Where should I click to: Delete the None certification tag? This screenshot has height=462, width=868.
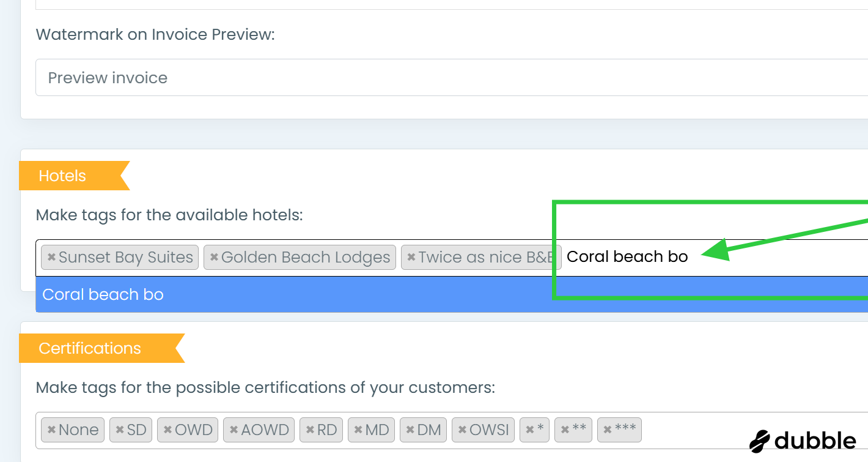pyautogui.click(x=52, y=430)
